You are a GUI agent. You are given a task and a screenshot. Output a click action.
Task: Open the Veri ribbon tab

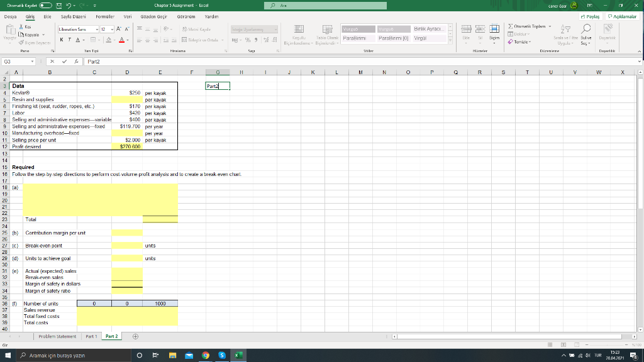pyautogui.click(x=128, y=17)
